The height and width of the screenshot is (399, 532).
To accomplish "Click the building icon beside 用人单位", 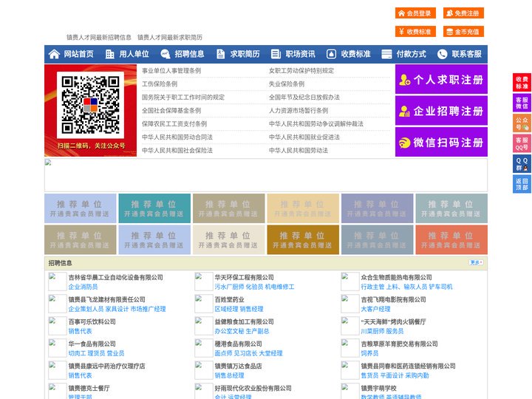I will pos(109,54).
